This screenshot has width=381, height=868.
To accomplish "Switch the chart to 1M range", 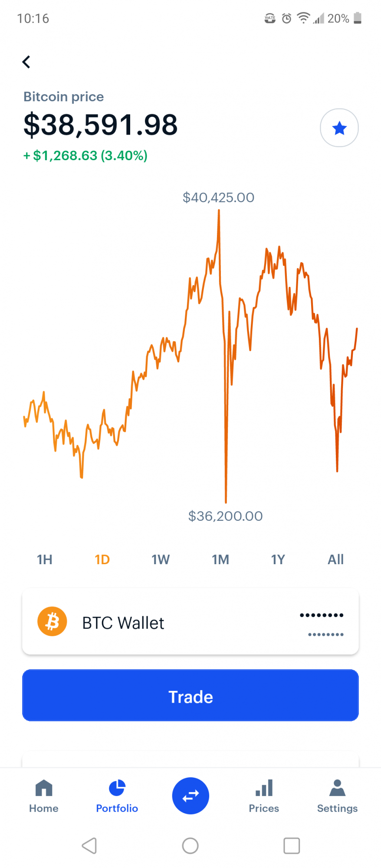I will 220,559.
